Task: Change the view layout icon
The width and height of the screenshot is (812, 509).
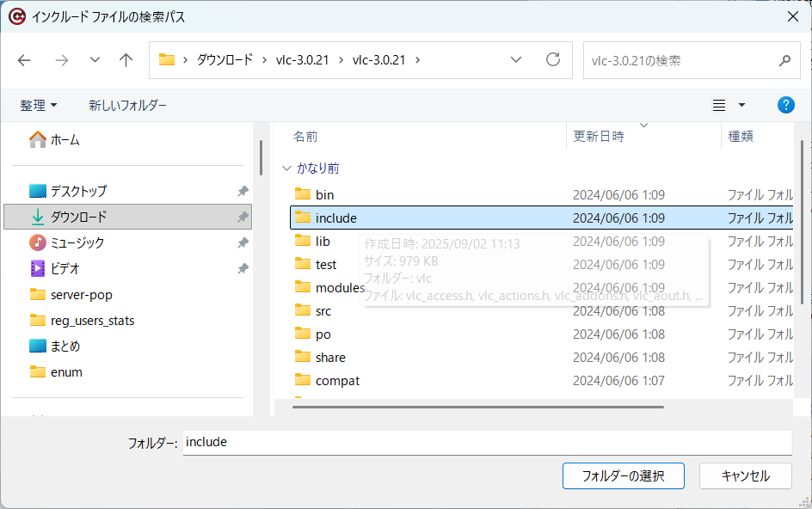Action: [719, 105]
